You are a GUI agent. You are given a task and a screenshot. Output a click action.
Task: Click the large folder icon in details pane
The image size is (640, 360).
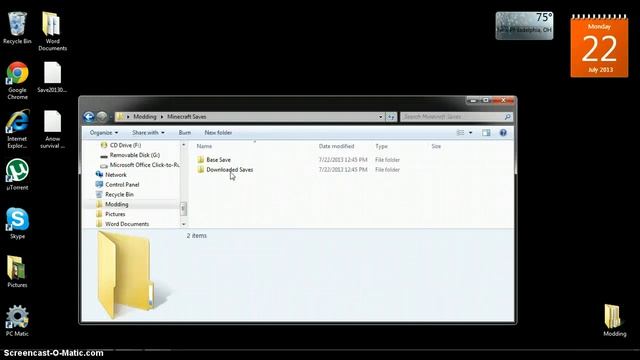pos(126,275)
